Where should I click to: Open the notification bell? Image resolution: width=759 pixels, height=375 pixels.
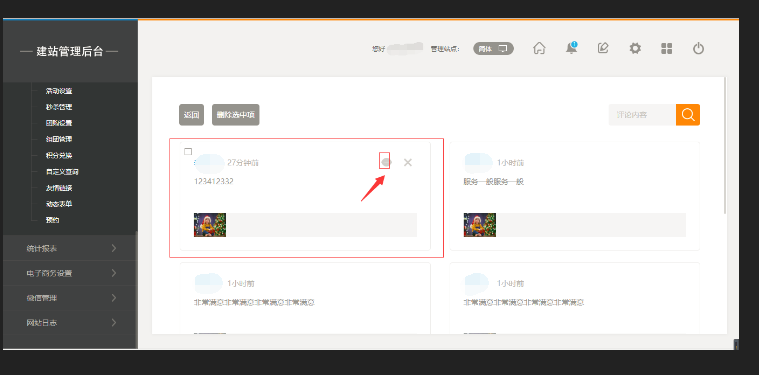(x=571, y=48)
